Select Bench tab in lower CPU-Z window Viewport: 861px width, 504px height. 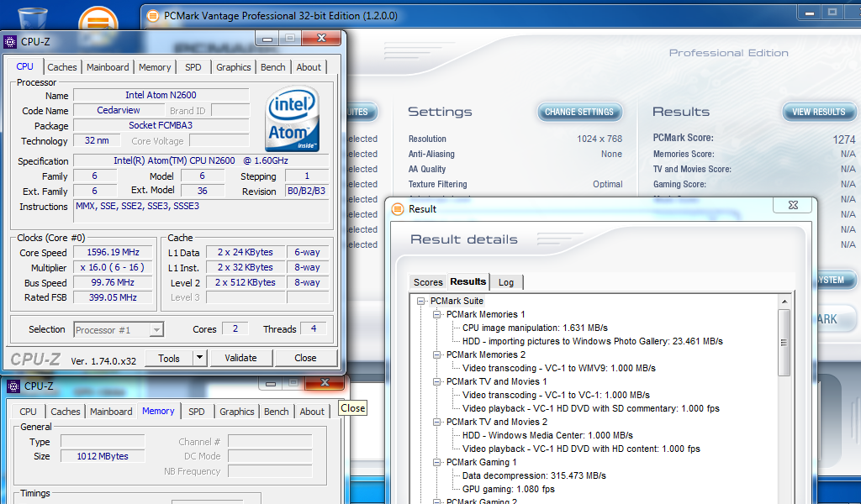pos(276,412)
